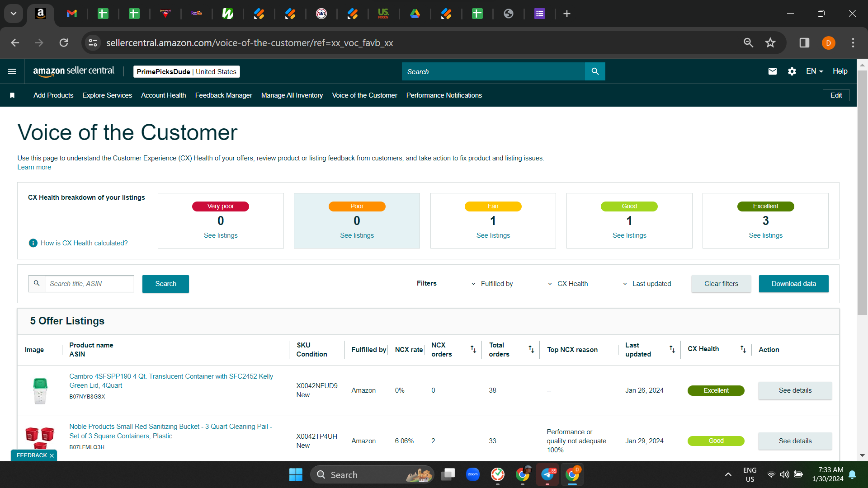Click Download data button

pyautogui.click(x=794, y=284)
